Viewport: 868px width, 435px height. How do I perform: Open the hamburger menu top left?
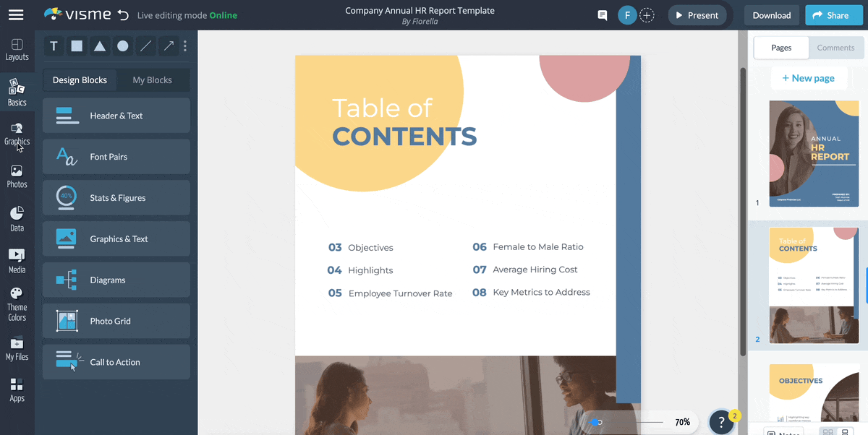click(16, 14)
